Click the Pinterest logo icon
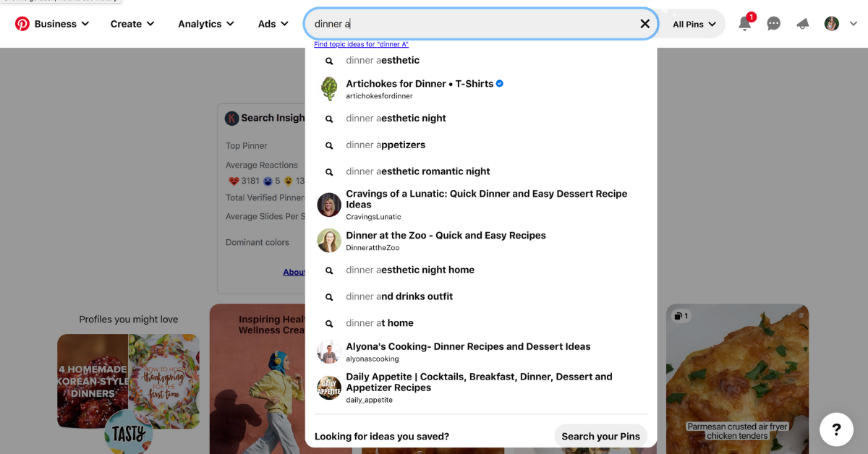Viewport: 868px width, 454px height. (x=22, y=24)
